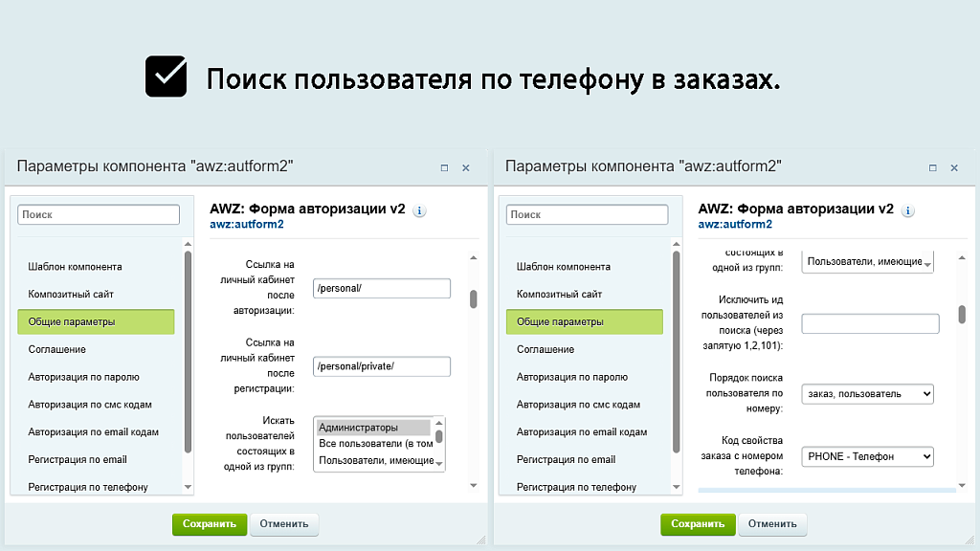Open the Порядок поиска пользователя dropdown
Image resolution: width=980 pixels, height=551 pixels.
(867, 394)
